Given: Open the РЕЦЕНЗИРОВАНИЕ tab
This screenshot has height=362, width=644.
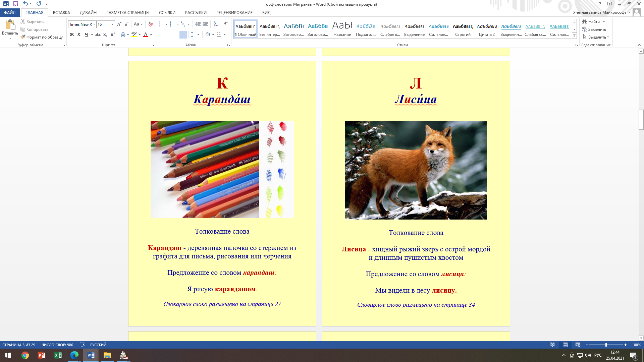Looking at the screenshot, I should pyautogui.click(x=234, y=12).
